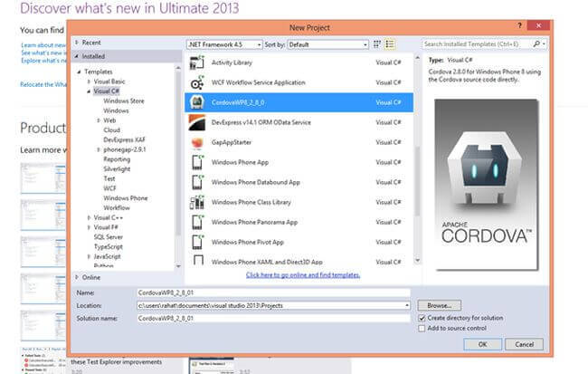Select the SQL Server category
The image size is (588, 374).
click(109, 237)
